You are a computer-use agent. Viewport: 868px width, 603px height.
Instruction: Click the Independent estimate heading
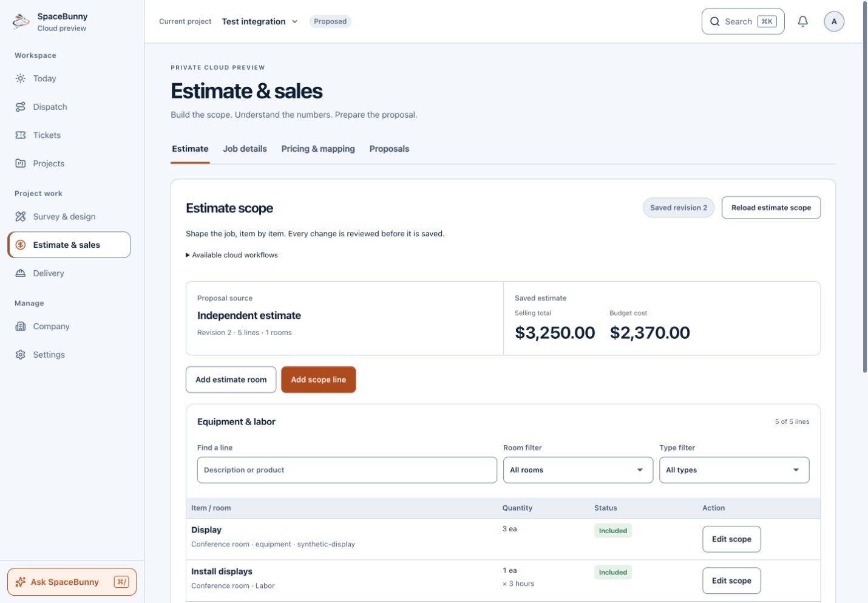click(x=249, y=316)
